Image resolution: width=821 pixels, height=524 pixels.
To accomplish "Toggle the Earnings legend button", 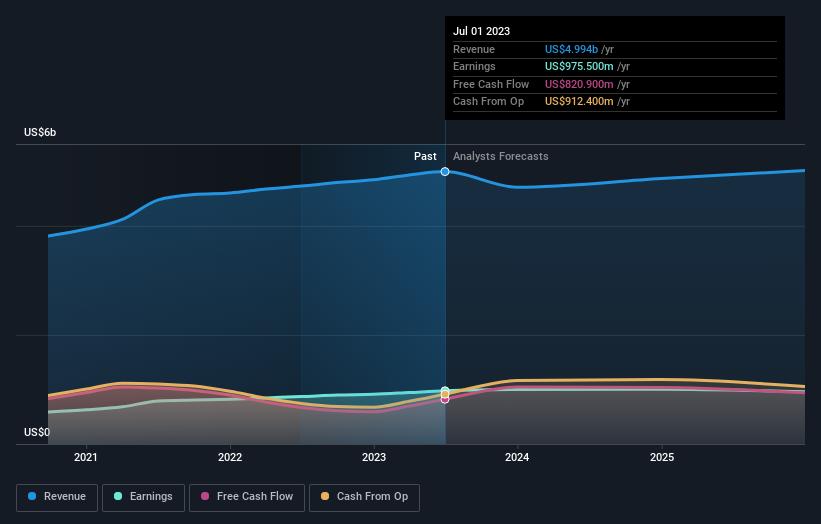I will (143, 497).
